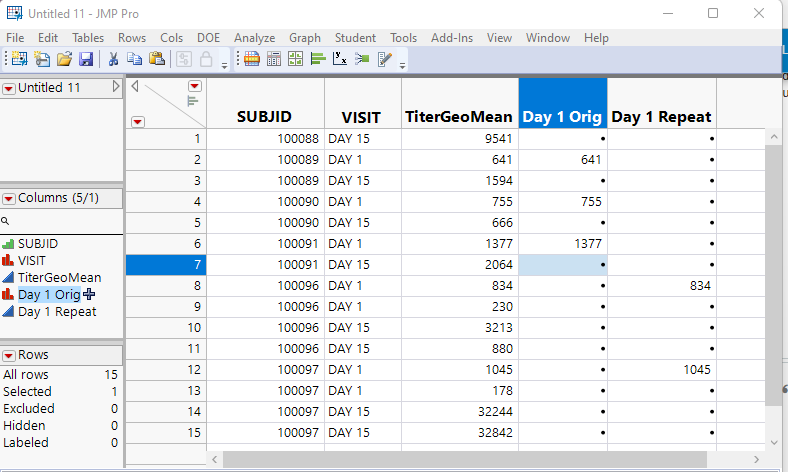Viewport: 788px width, 472px height.
Task: Click the four-panel grid toolbar icon
Action: click(296, 59)
